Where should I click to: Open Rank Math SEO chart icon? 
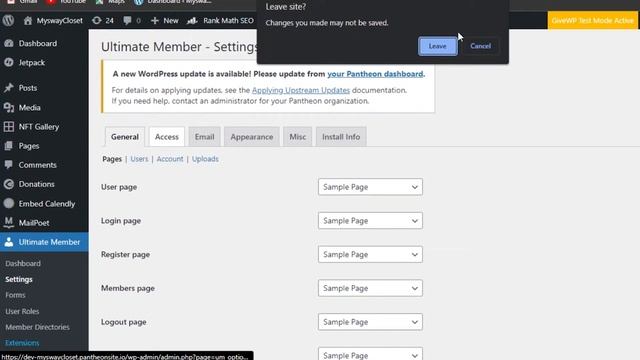[192, 20]
